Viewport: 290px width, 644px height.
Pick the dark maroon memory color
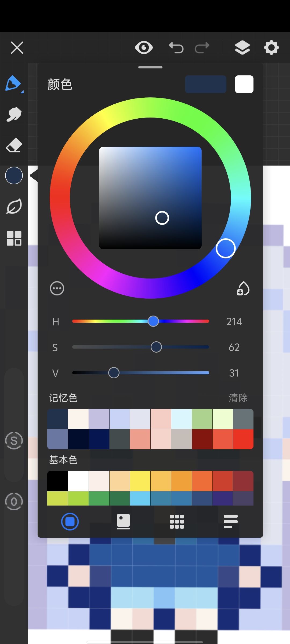[202, 439]
